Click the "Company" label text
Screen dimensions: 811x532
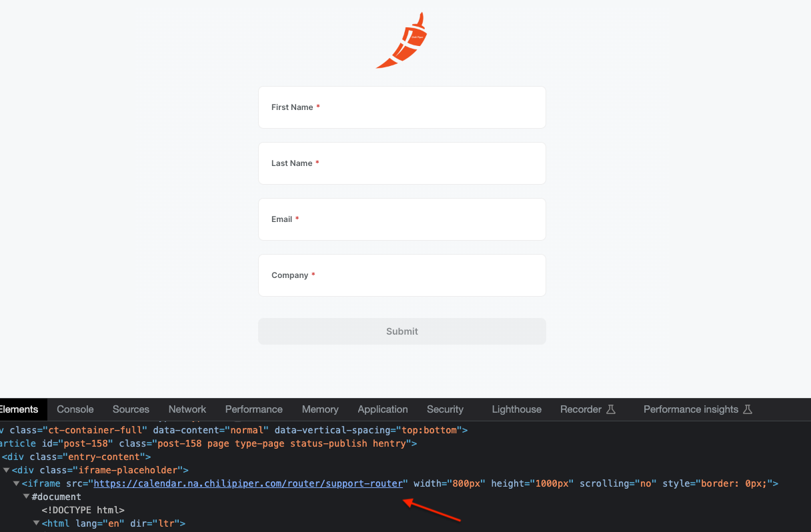(x=289, y=275)
